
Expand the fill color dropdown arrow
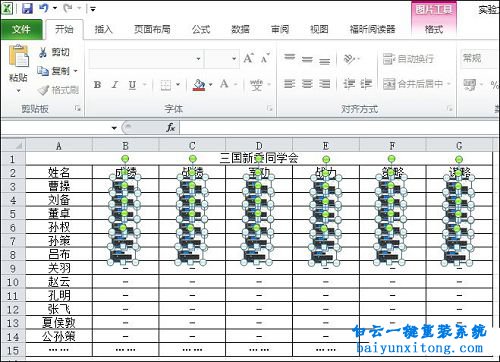point(211,85)
